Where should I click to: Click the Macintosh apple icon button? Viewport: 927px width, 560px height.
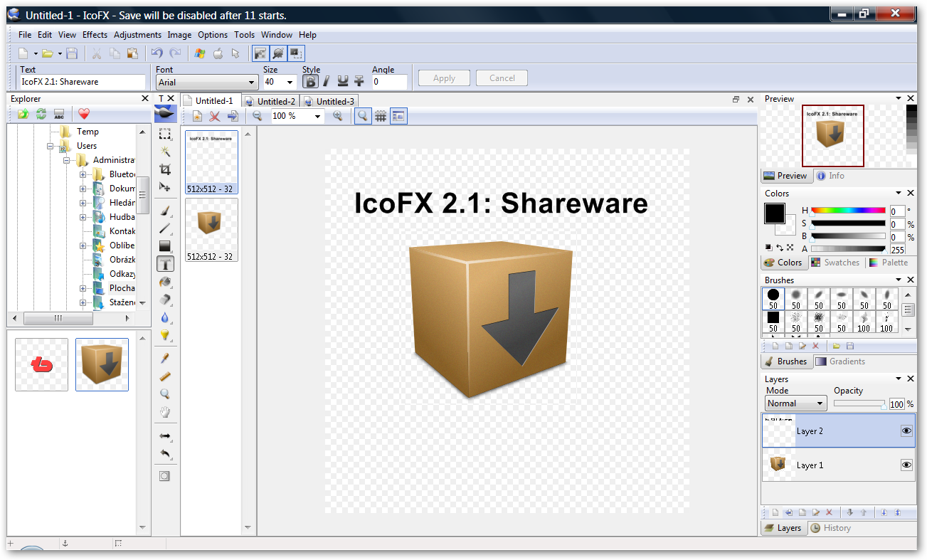(x=218, y=53)
